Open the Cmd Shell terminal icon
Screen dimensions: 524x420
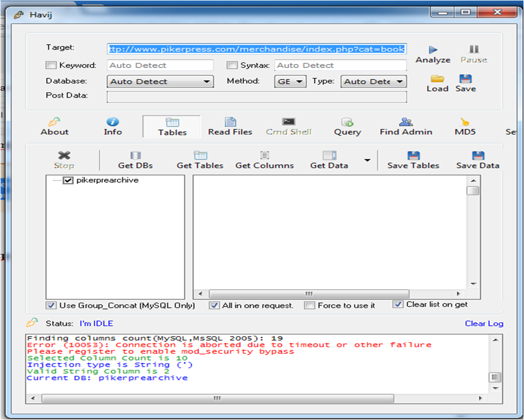tap(288, 122)
